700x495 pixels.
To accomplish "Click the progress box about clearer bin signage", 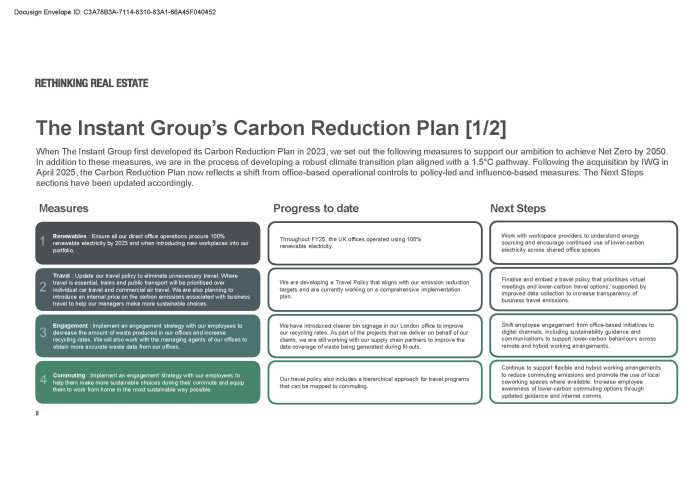I will 375,336.
